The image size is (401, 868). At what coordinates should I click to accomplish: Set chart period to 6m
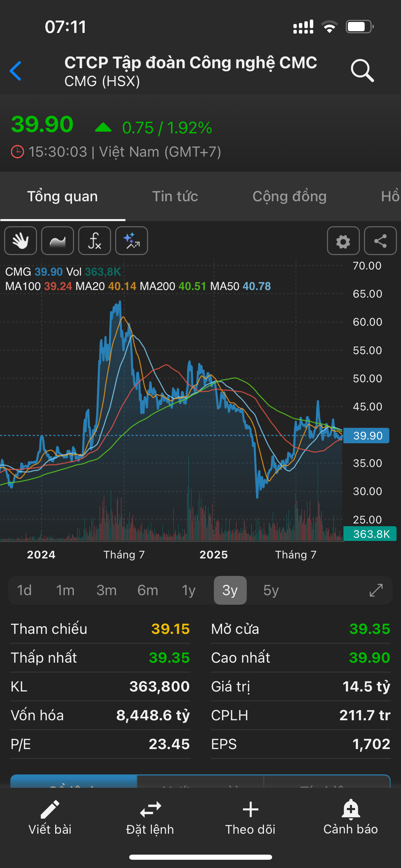pyautogui.click(x=148, y=590)
